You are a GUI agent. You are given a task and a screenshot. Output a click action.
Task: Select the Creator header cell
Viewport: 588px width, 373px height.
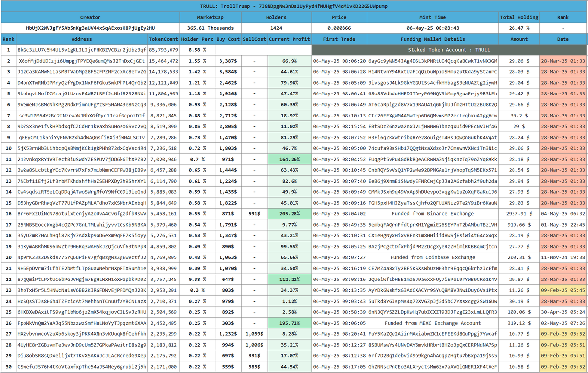click(x=90, y=17)
